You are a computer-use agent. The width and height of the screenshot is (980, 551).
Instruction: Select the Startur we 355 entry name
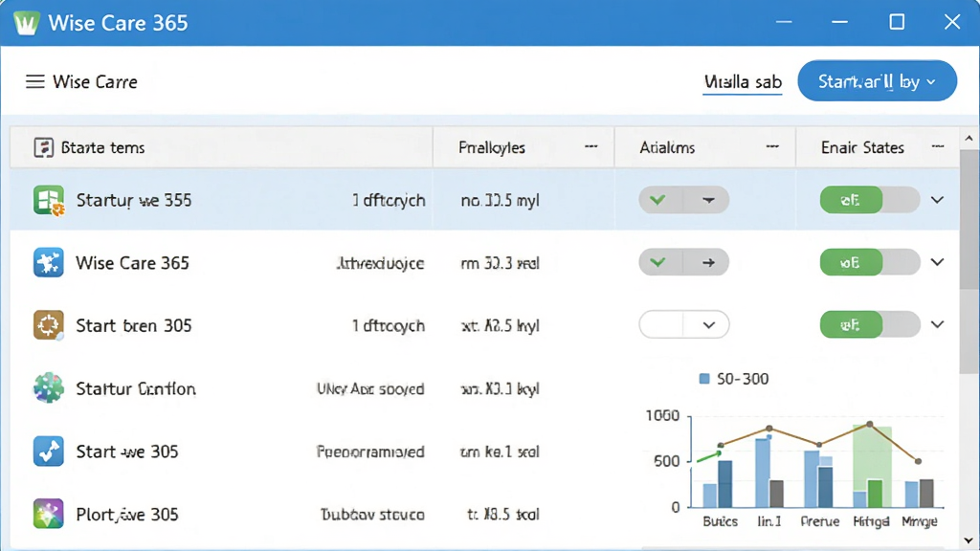pyautogui.click(x=134, y=201)
